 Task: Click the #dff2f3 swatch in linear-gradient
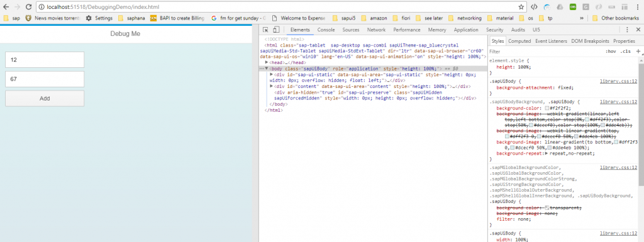pyautogui.click(x=616, y=142)
